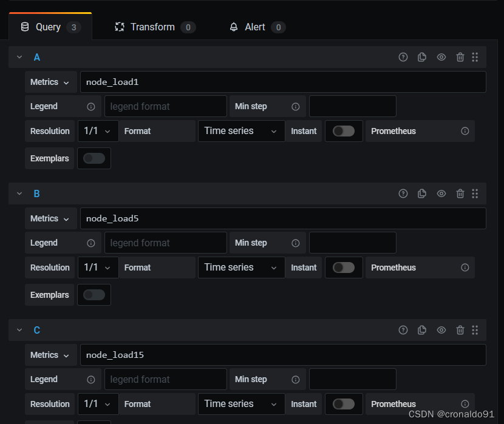Click Min step input in query B
The width and height of the screenshot is (504, 424).
[x=353, y=243]
